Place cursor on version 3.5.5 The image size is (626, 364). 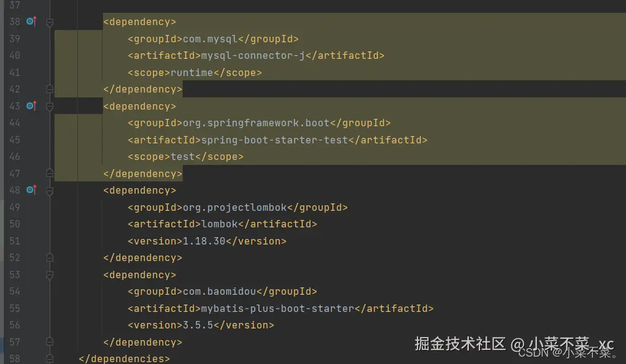pyautogui.click(x=197, y=325)
